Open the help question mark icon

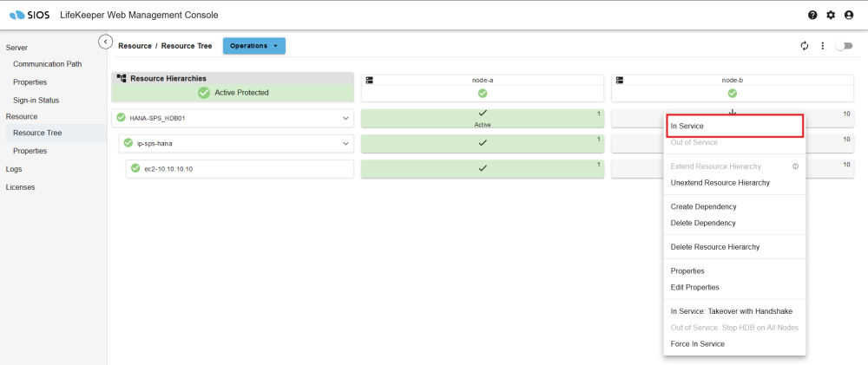point(812,15)
